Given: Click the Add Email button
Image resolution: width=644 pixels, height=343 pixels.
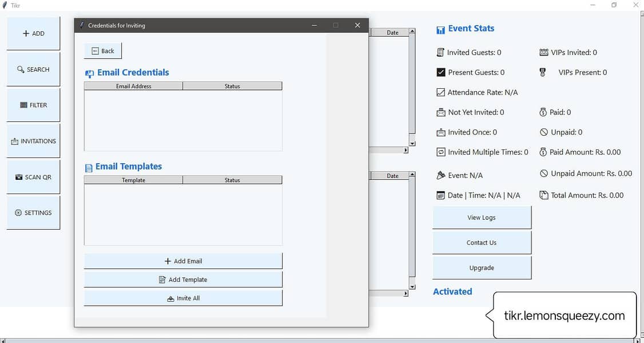Looking at the screenshot, I should point(183,261).
